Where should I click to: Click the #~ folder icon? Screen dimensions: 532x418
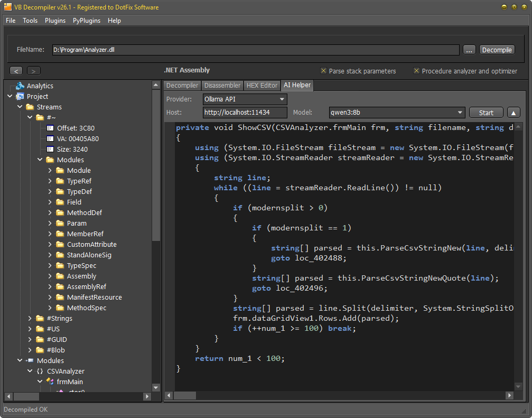click(x=40, y=117)
